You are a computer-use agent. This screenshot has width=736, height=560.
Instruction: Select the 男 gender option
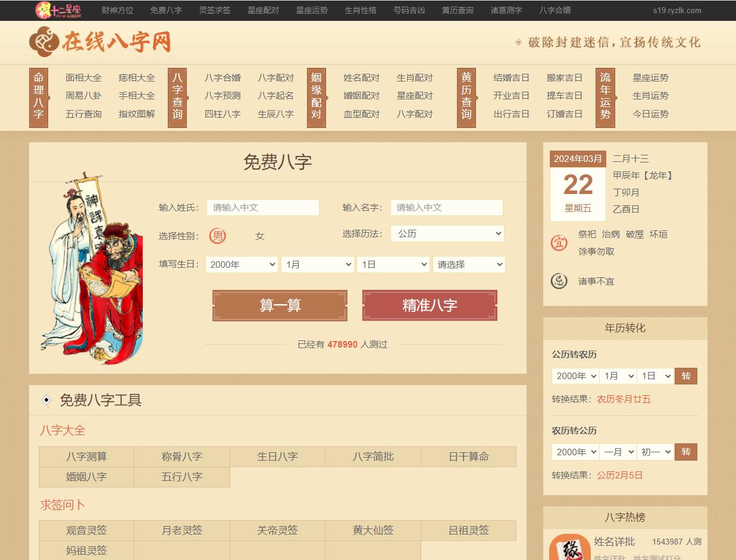[x=218, y=236]
